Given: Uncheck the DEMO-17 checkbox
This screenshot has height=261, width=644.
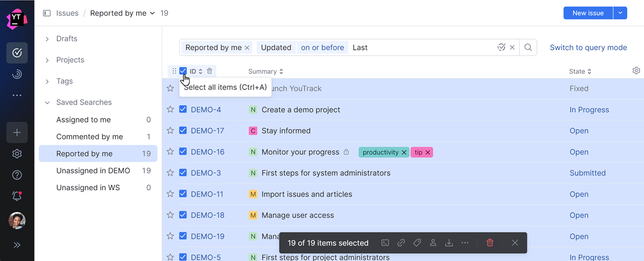Looking at the screenshot, I should click(x=183, y=130).
